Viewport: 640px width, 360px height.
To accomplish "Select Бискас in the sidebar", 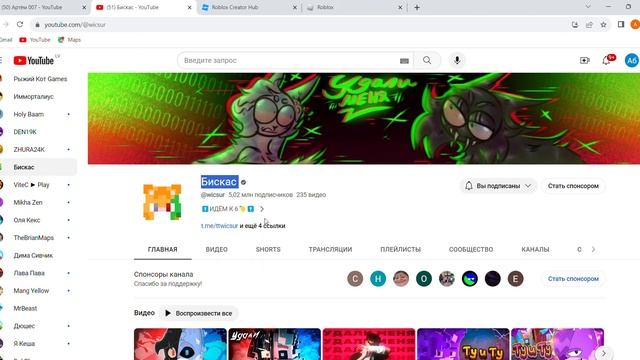I will [38, 167].
